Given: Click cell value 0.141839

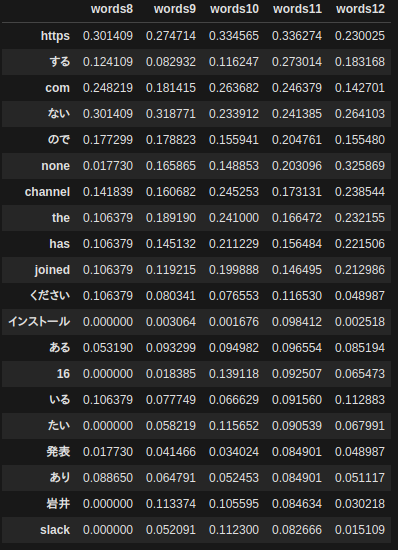Looking at the screenshot, I should [108, 192].
